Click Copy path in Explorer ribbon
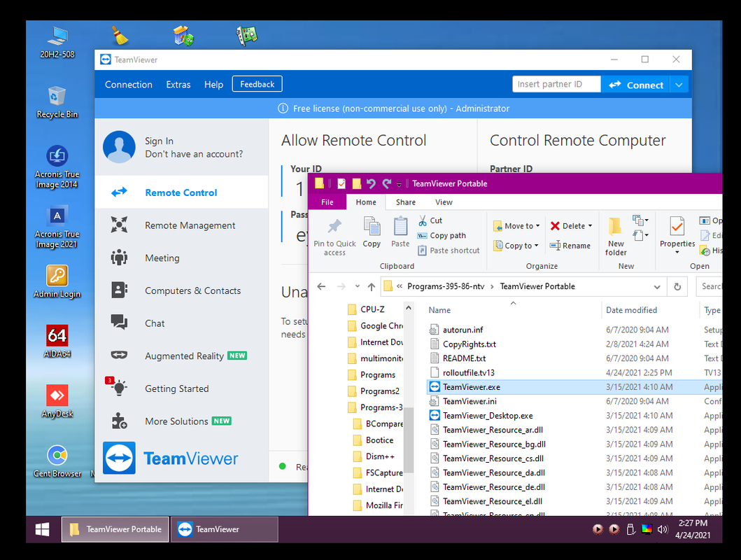The height and width of the screenshot is (560, 741). click(x=442, y=235)
